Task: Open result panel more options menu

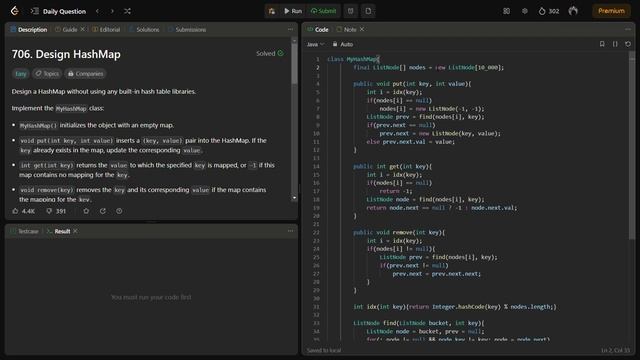Action: click(x=290, y=231)
